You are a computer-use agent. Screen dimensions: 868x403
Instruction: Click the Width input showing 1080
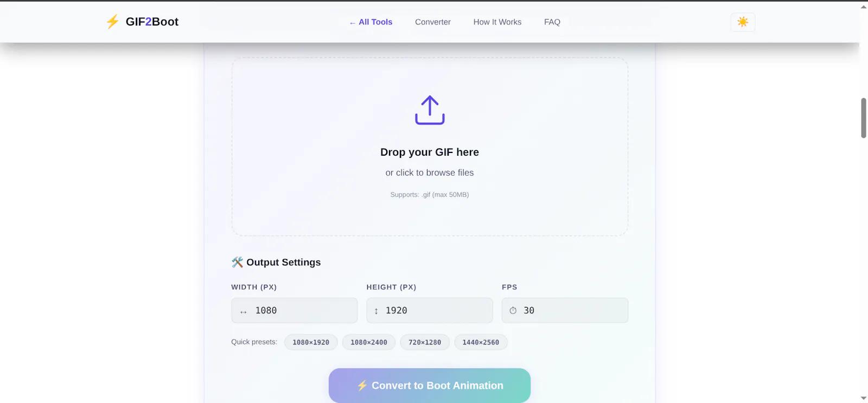[295, 310]
